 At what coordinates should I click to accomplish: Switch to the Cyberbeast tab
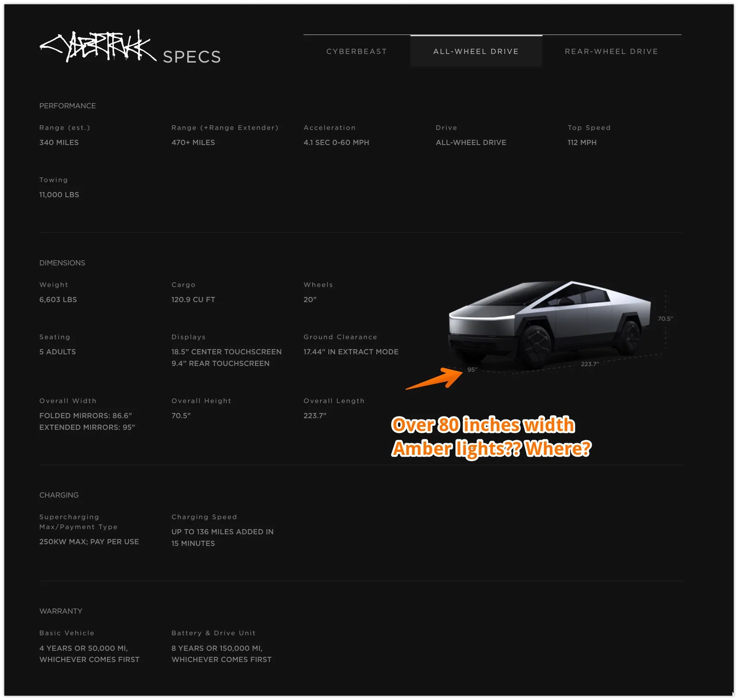pyautogui.click(x=356, y=51)
